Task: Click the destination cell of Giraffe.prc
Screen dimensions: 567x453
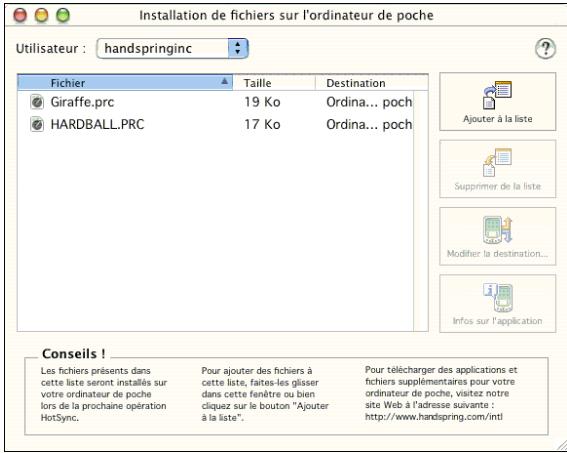Action: point(369,102)
